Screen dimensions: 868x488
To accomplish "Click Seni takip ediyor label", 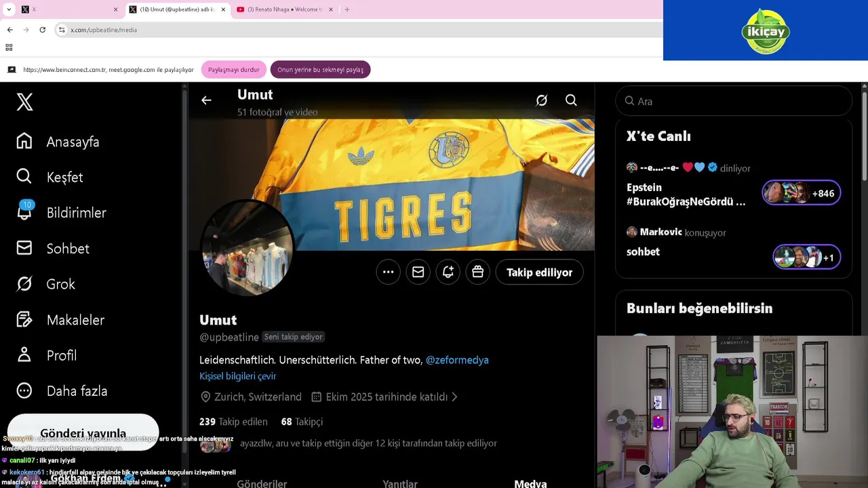I will 293,337.
